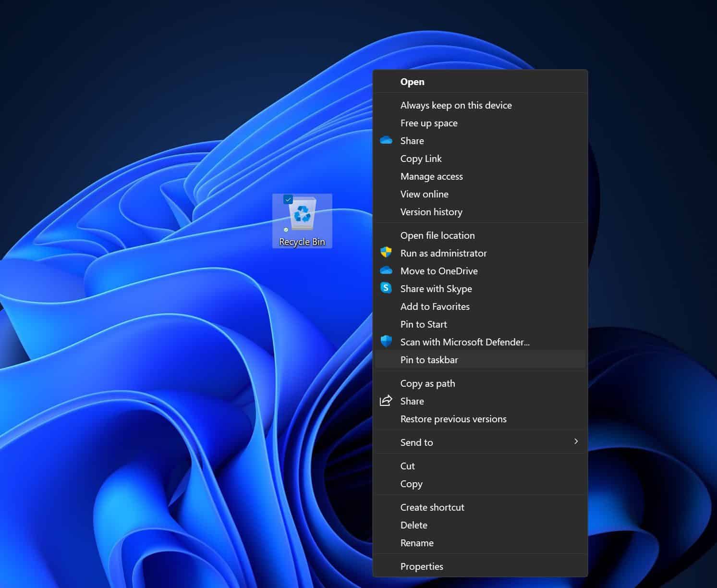Click Rename in the context menu
This screenshot has height=588, width=717.
click(416, 543)
